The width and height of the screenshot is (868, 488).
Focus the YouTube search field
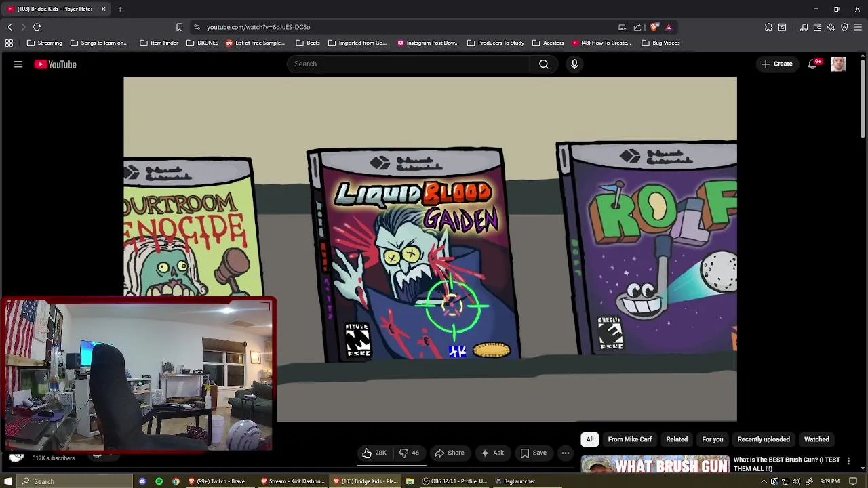coord(409,64)
